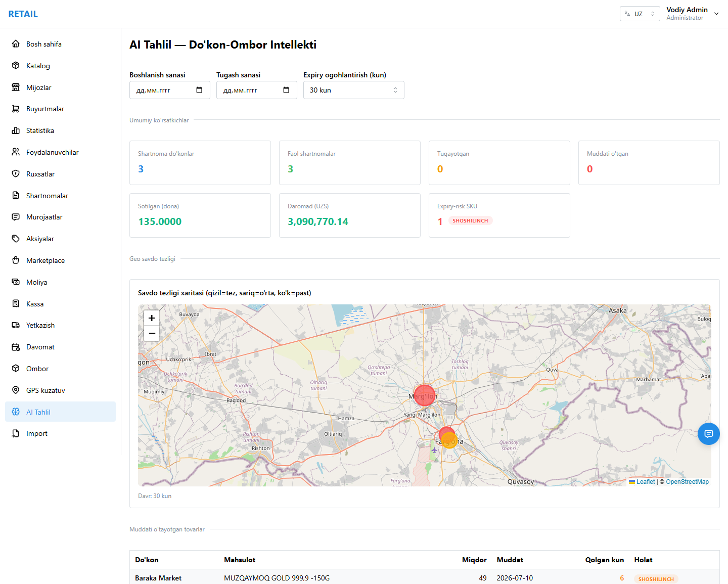Open Marketplace in sidebar
Screen dimensions: 728x584
(61, 260)
